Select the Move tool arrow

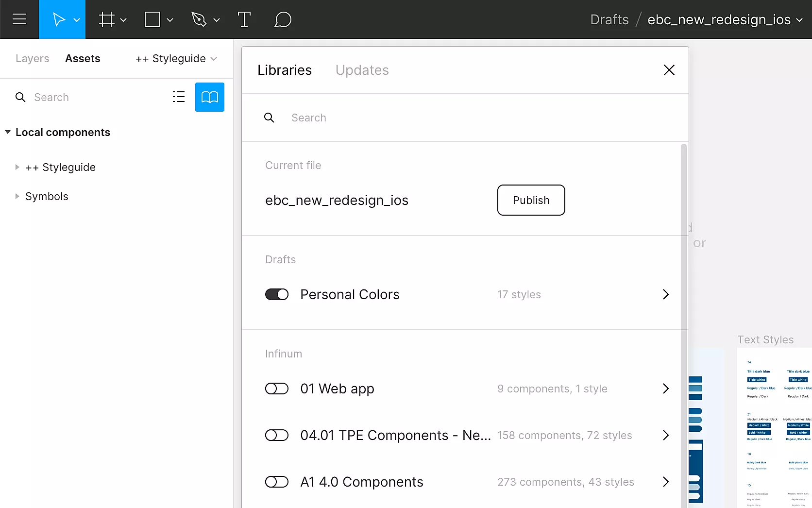59,19
